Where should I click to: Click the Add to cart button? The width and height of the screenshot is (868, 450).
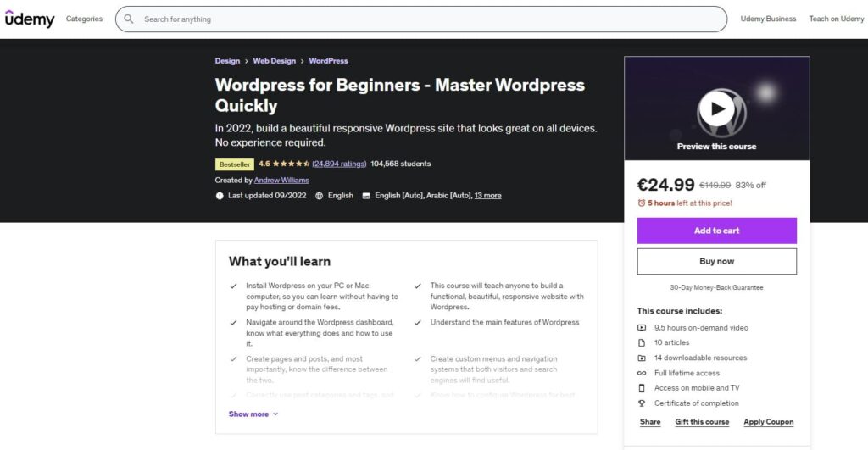[716, 231]
